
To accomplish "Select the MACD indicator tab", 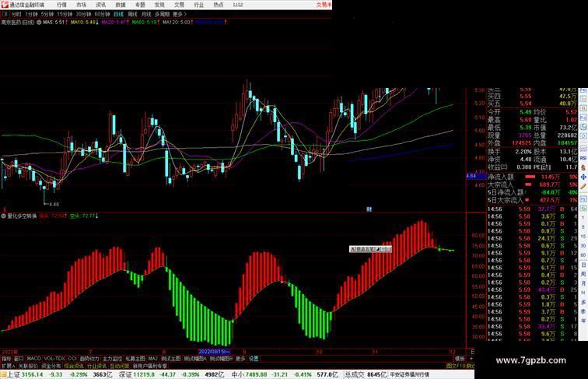I will point(33,359).
